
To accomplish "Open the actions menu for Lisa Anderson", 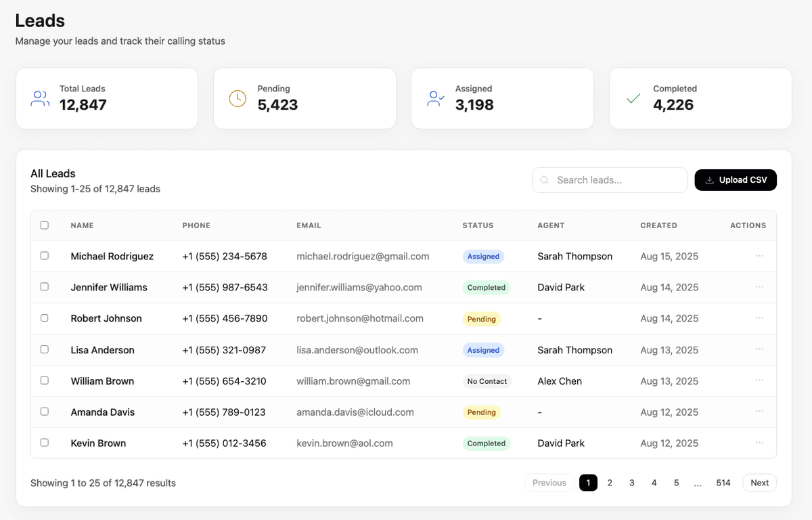I will click(x=759, y=349).
